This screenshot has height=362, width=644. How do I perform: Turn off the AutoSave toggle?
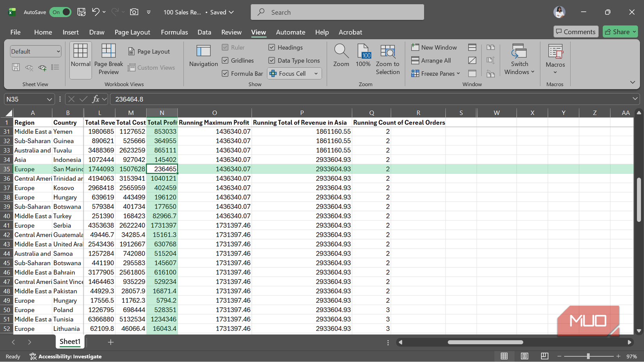tap(60, 12)
